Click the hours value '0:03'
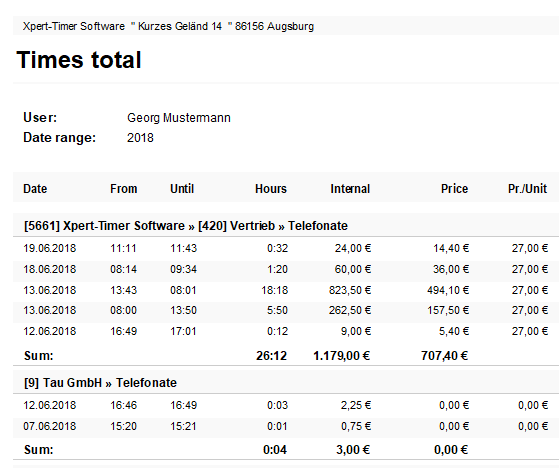 click(x=277, y=405)
